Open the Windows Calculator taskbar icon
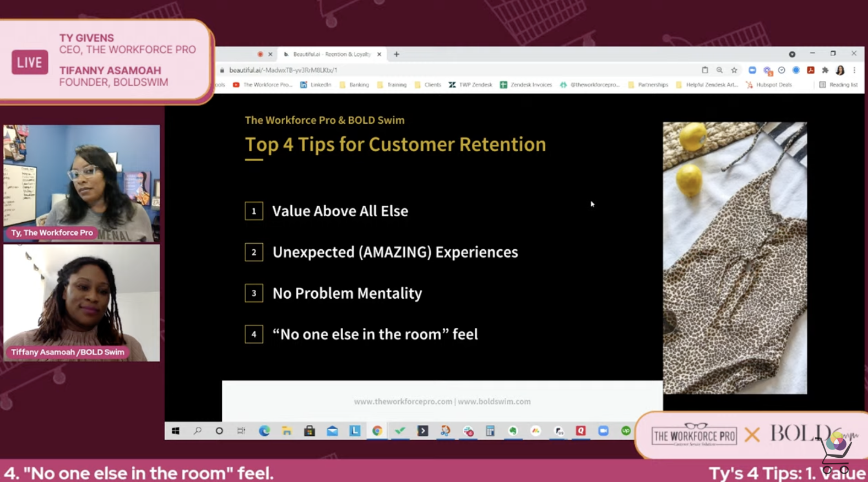The image size is (868, 482). click(x=490, y=431)
